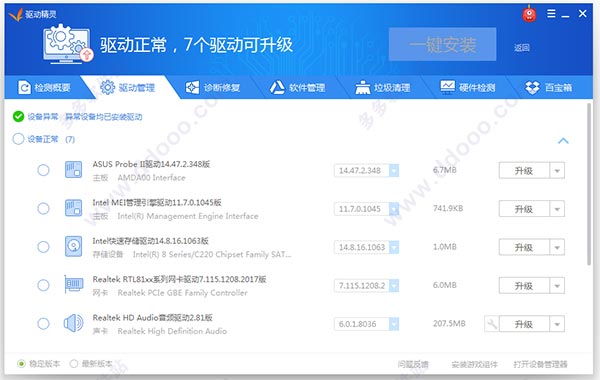
Task: Select all drivers via 设备正常 radio
Action: point(18,139)
